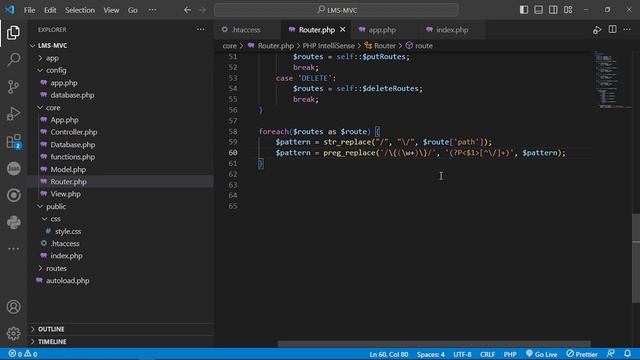Click the LMS-MVC search command center
640x360 pixels.
336,10
